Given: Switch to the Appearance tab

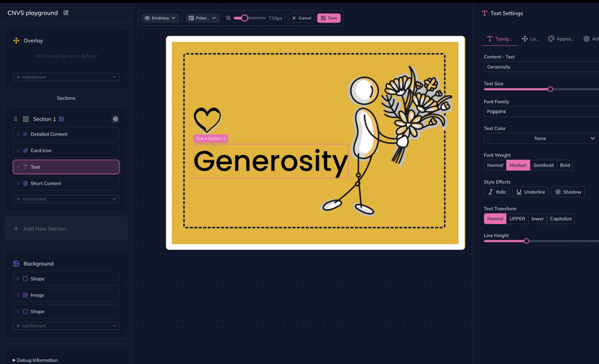Looking at the screenshot, I should click(x=561, y=38).
